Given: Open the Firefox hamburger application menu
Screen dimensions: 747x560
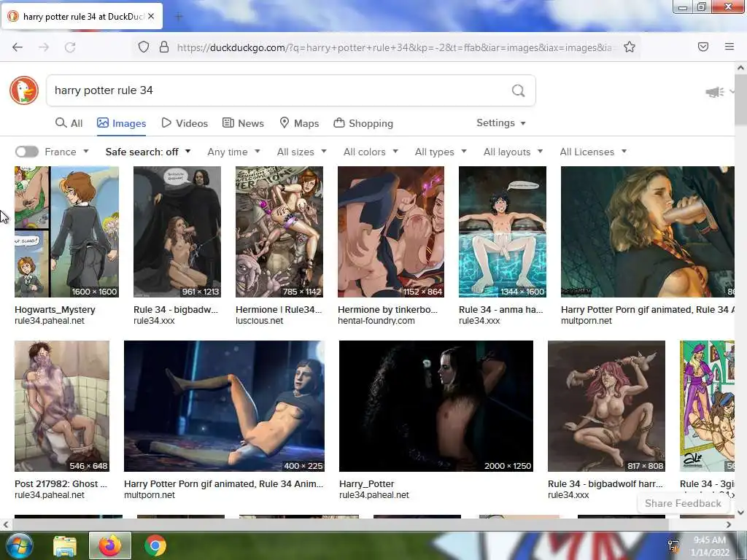Looking at the screenshot, I should click(x=729, y=47).
